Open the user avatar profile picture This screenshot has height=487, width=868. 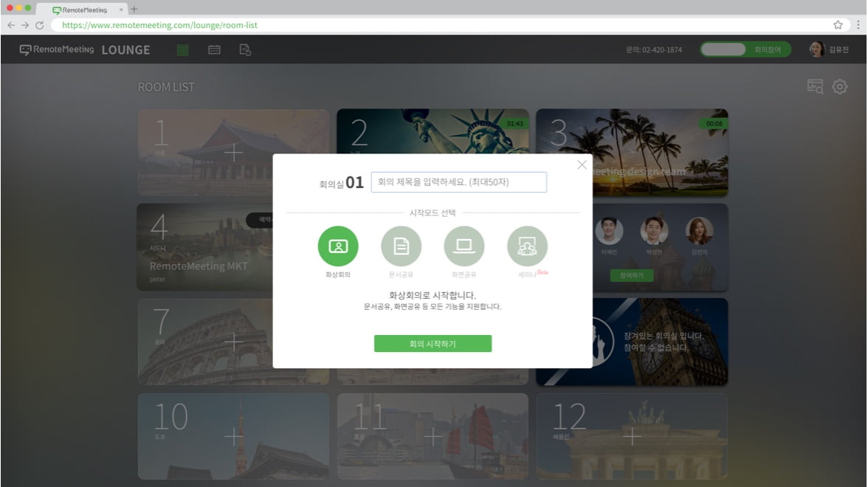click(816, 50)
